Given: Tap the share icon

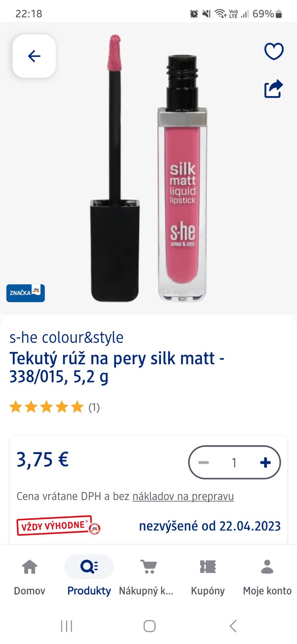Looking at the screenshot, I should point(274,89).
